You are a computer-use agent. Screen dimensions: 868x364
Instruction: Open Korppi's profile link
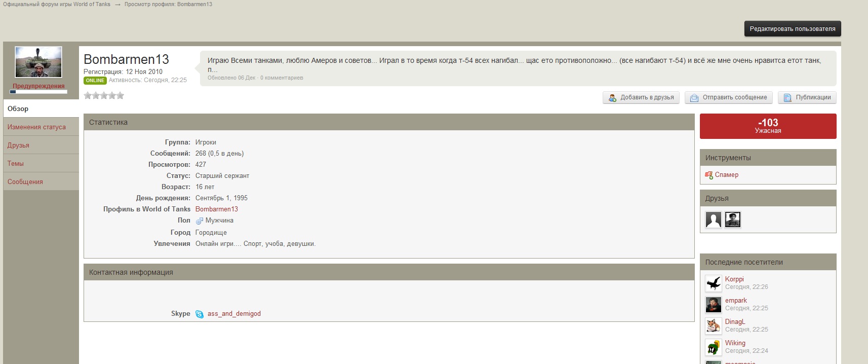point(734,279)
